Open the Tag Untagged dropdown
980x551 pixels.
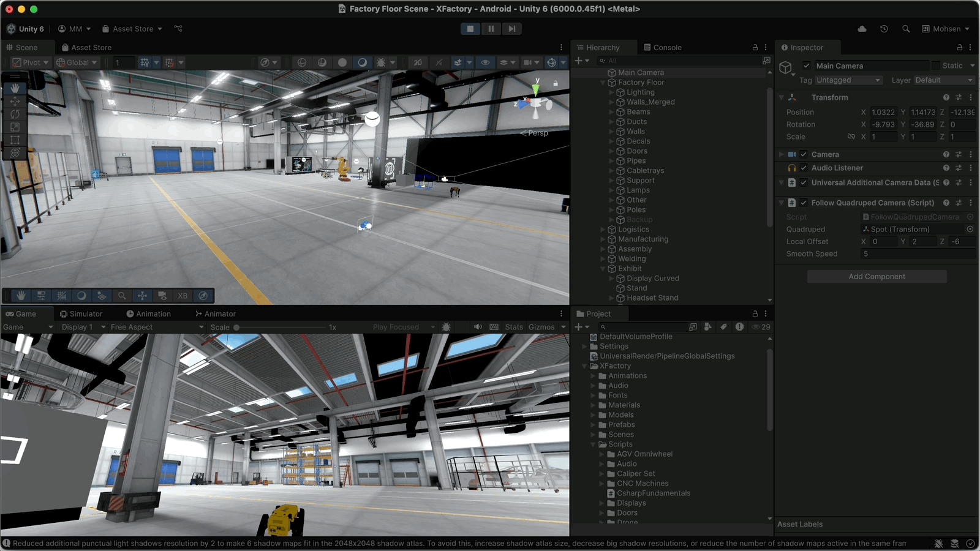(x=848, y=80)
